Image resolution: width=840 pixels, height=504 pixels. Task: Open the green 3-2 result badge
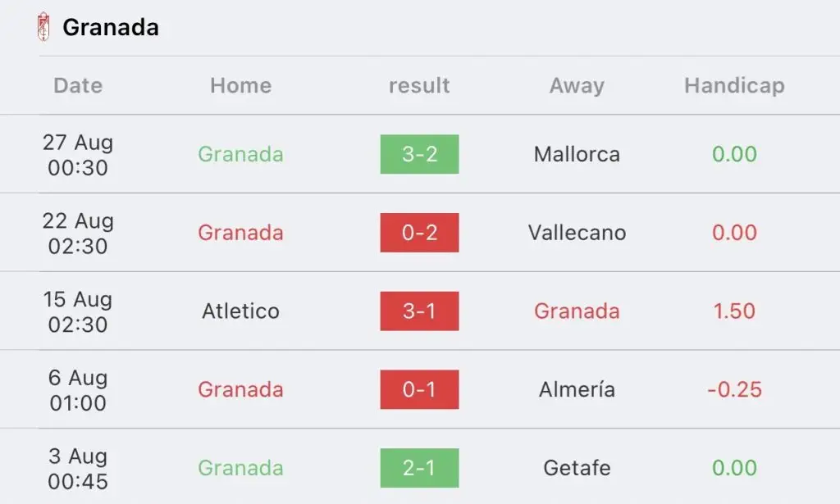(x=419, y=154)
